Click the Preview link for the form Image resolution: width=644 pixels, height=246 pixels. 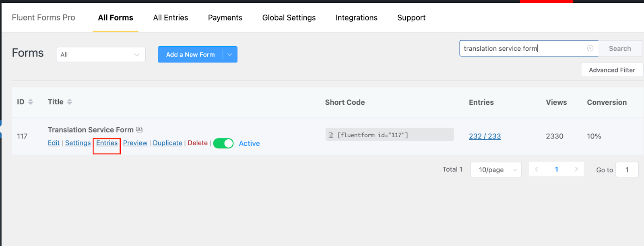pos(135,143)
